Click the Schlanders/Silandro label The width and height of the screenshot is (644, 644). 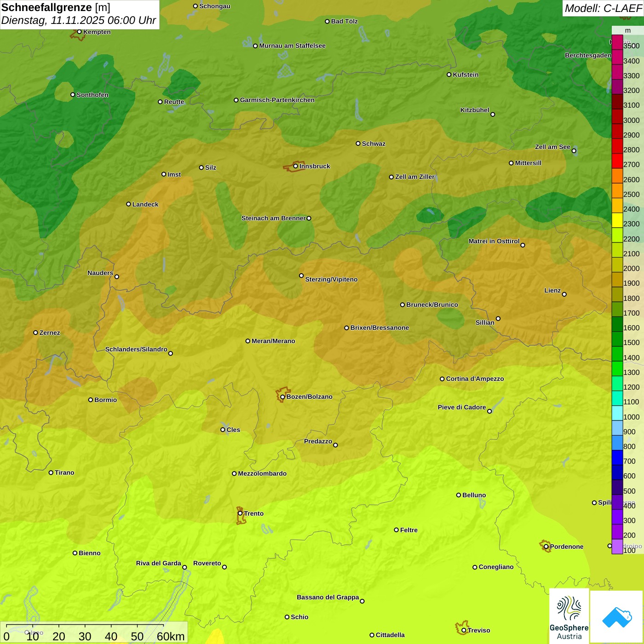pyautogui.click(x=136, y=349)
